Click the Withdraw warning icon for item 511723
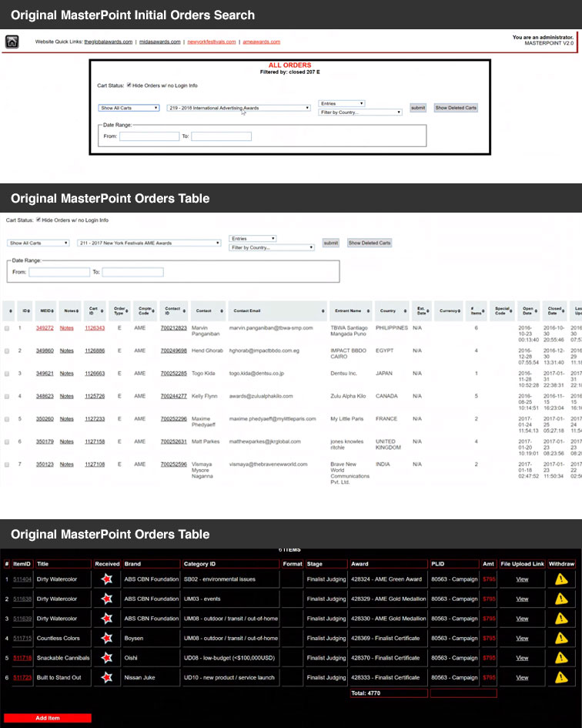 pyautogui.click(x=561, y=677)
